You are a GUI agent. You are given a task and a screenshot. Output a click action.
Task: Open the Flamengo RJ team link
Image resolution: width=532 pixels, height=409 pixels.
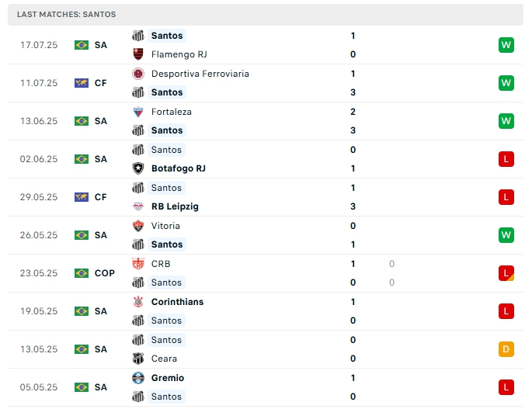pyautogui.click(x=179, y=54)
